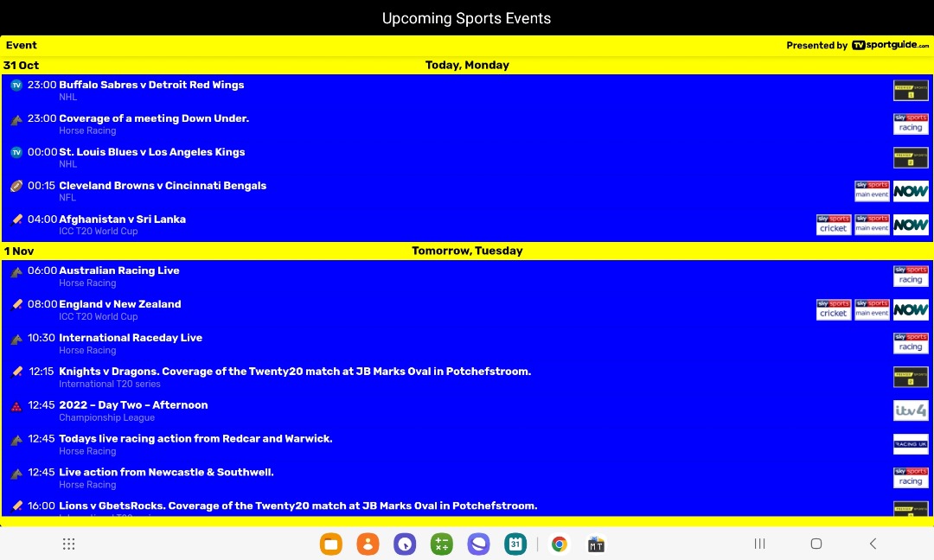The image size is (934, 560).
Task: Tap the ITV4 logo for Championship League
Action: click(x=911, y=410)
